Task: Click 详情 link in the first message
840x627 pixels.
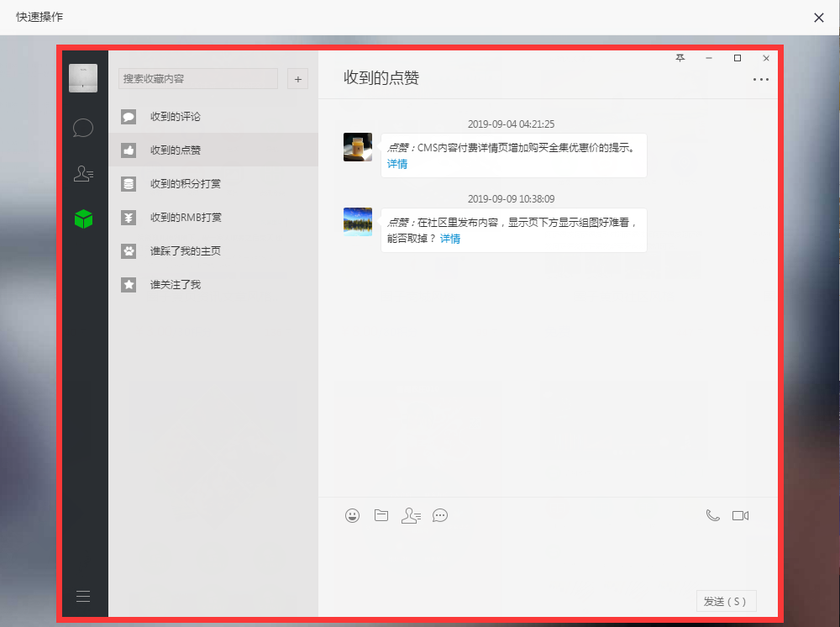Action: coord(397,164)
